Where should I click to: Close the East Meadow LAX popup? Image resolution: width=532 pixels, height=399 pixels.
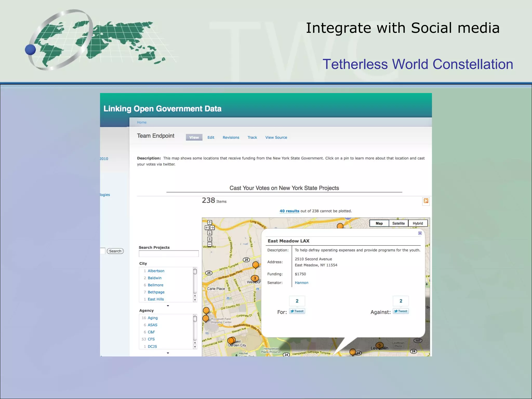(x=420, y=233)
